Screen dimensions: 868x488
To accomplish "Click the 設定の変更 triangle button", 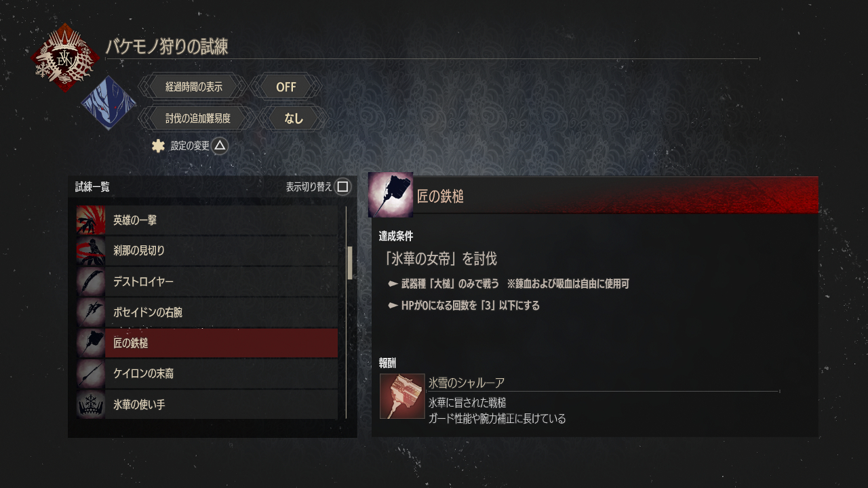I will 220,146.
